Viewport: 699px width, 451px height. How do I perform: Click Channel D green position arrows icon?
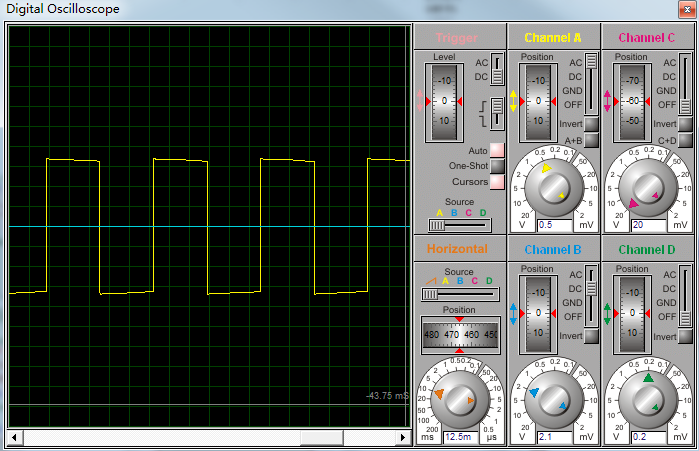(x=608, y=314)
